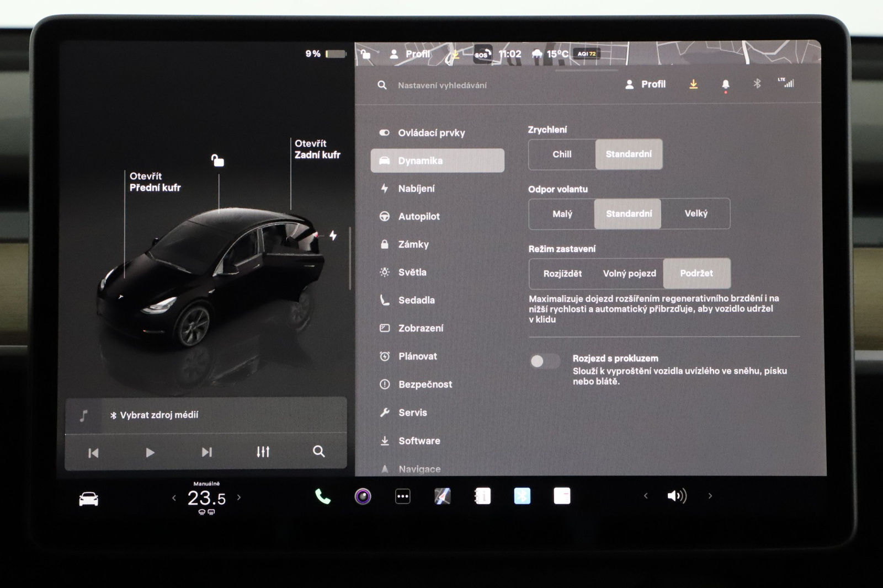Click the Nastavení vyhledávání search field

442,85
